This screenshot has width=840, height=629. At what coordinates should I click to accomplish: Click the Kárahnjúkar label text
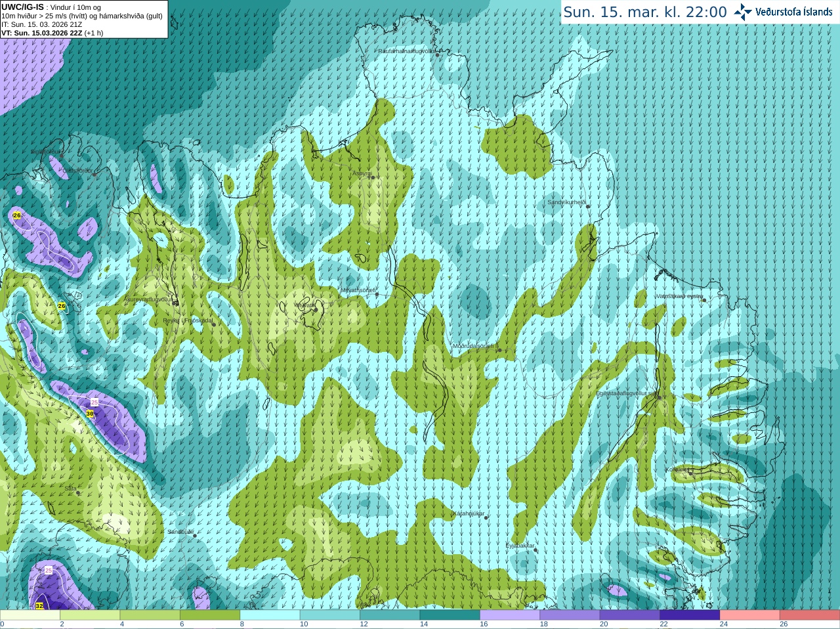click(x=469, y=513)
